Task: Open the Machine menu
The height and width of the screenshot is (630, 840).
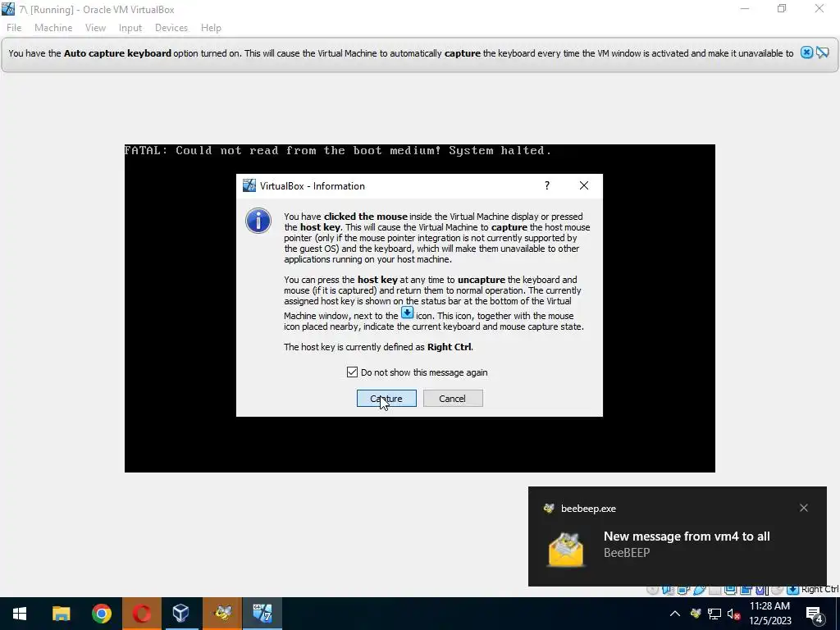Action: click(x=53, y=28)
